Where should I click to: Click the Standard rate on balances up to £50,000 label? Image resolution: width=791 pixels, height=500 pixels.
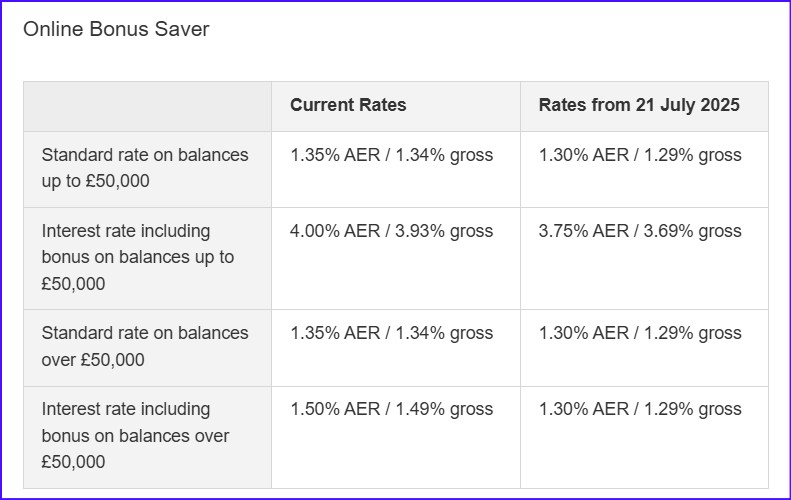[x=147, y=170]
